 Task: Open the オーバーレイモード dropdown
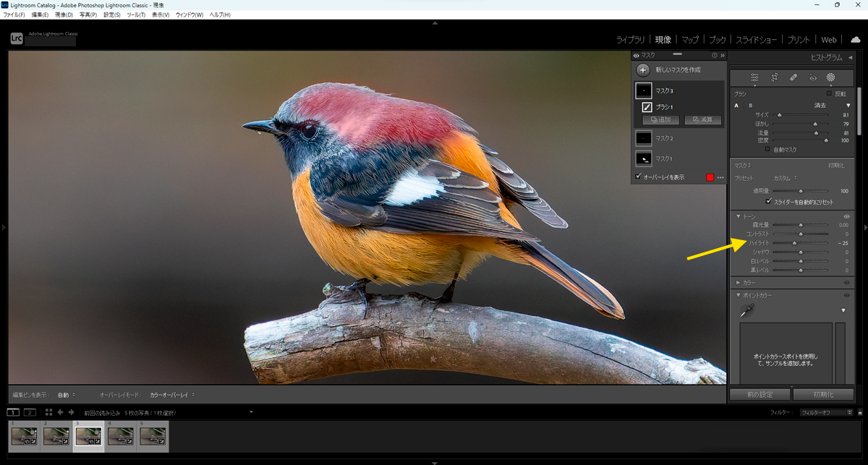172,395
